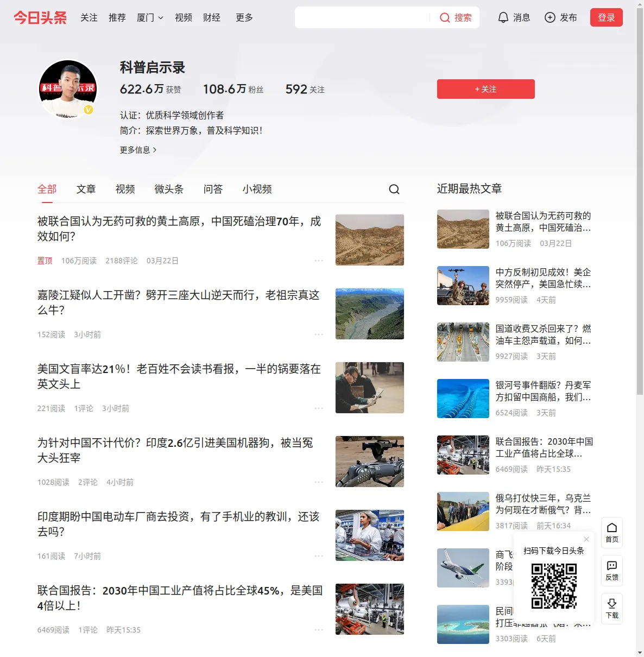Image resolution: width=644 pixels, height=657 pixels.
Task: Open the 财经 navigation item
Action: 212,18
